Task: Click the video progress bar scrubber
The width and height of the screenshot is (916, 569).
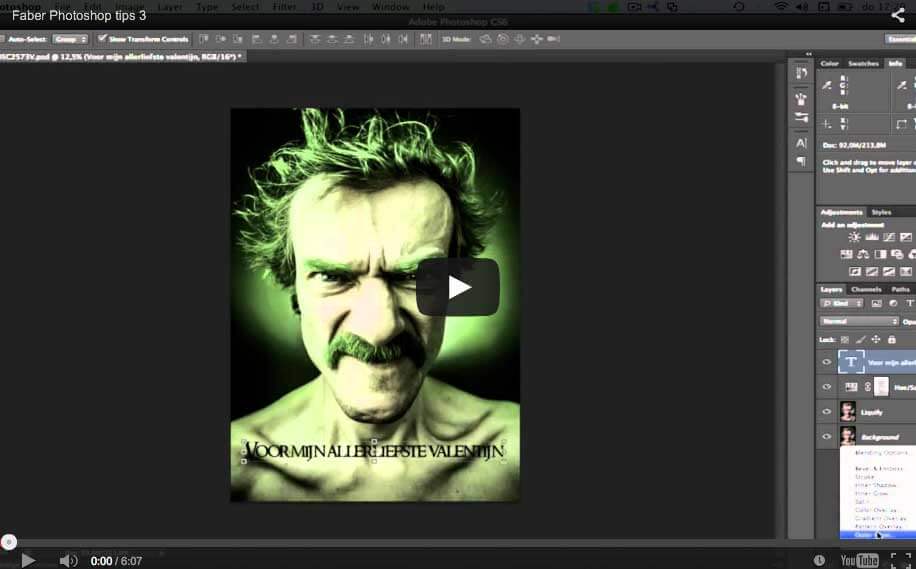Action: coord(9,542)
